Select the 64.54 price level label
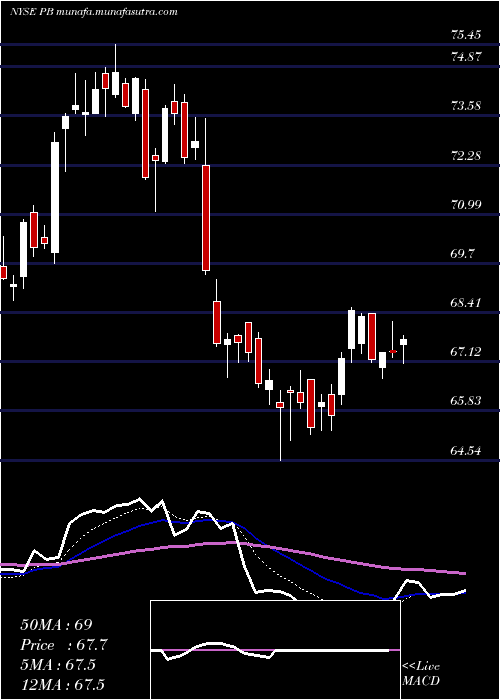This screenshot has height=700, width=500. 466,451
